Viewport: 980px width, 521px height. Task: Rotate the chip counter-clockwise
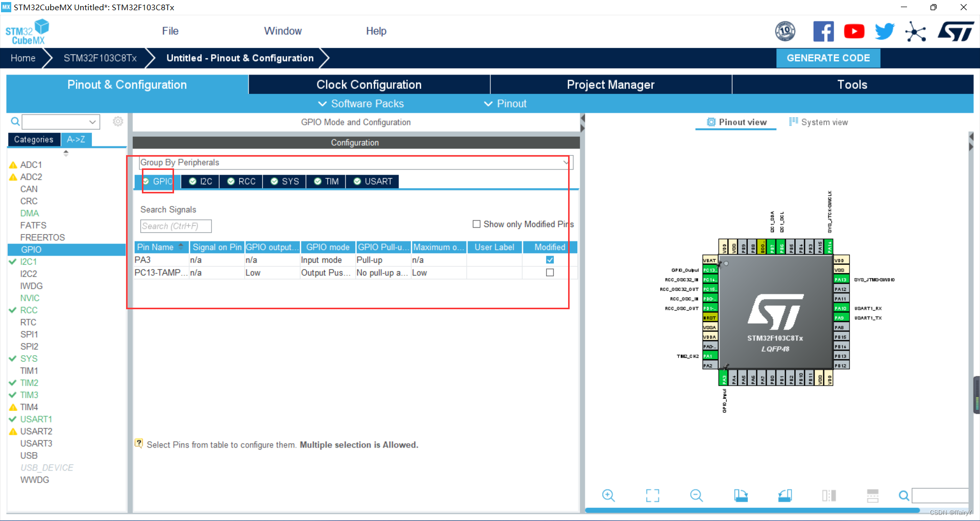[x=785, y=495]
